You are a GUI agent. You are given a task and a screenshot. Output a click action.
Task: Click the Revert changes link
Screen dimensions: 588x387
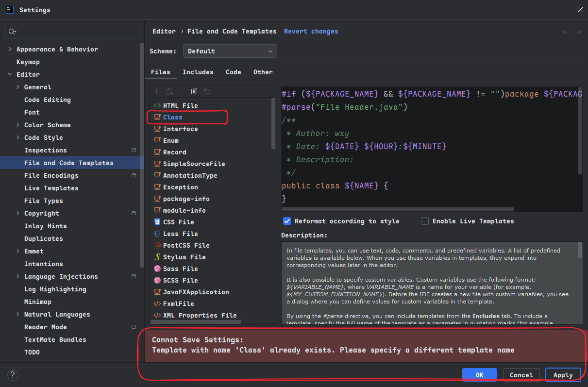pyautogui.click(x=311, y=31)
